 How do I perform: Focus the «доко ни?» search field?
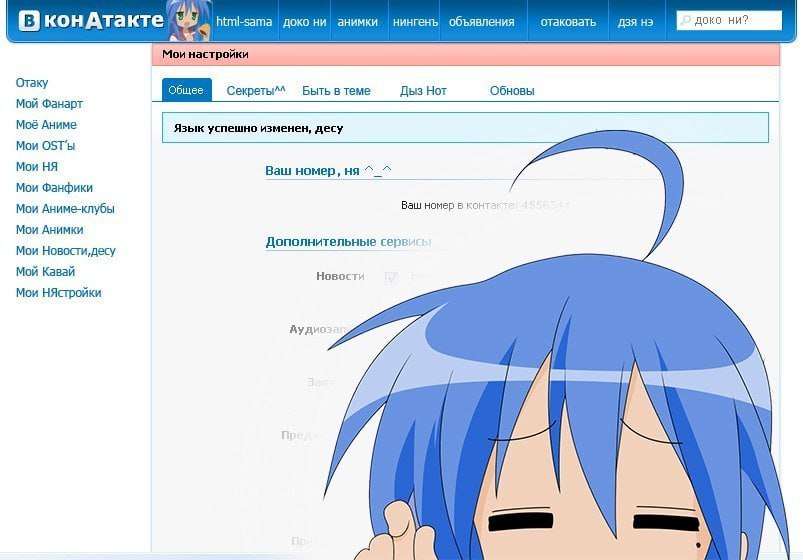(x=733, y=21)
